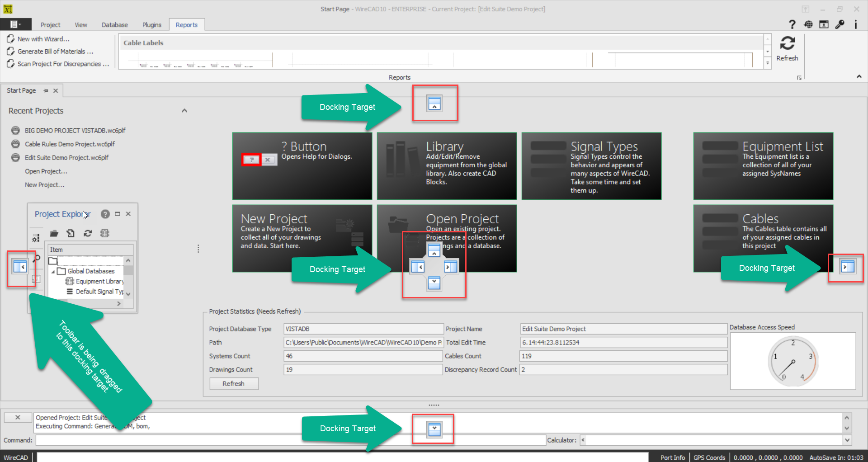Click the Project Name field

[623, 329]
